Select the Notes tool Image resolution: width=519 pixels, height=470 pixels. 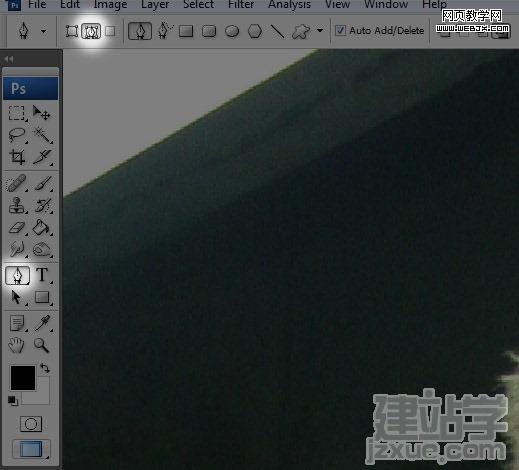17,323
